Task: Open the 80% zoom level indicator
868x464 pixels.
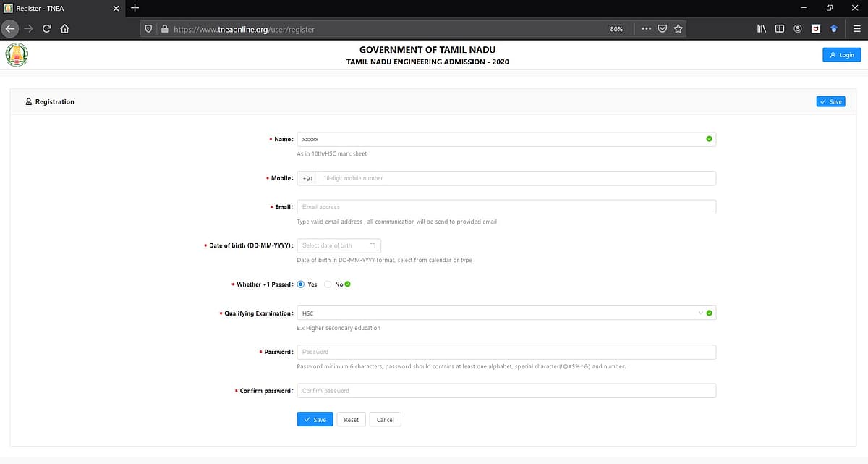Action: (x=616, y=29)
